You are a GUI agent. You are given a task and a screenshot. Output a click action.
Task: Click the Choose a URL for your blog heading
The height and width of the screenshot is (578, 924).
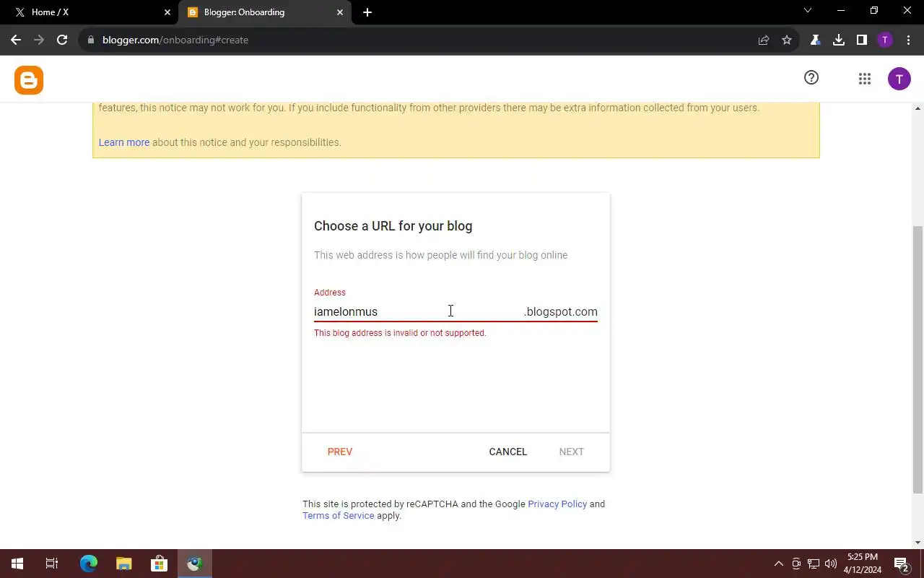point(393,226)
